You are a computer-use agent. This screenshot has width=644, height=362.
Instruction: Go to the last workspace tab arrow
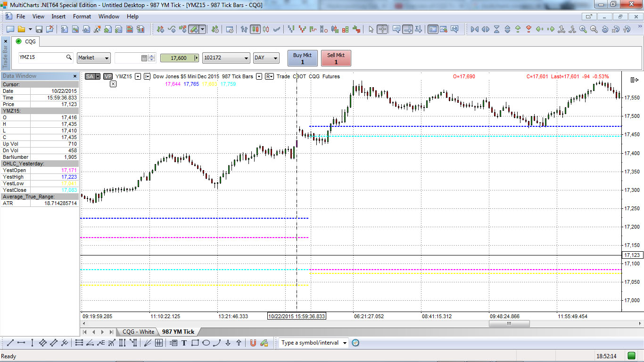pyautogui.click(x=111, y=332)
